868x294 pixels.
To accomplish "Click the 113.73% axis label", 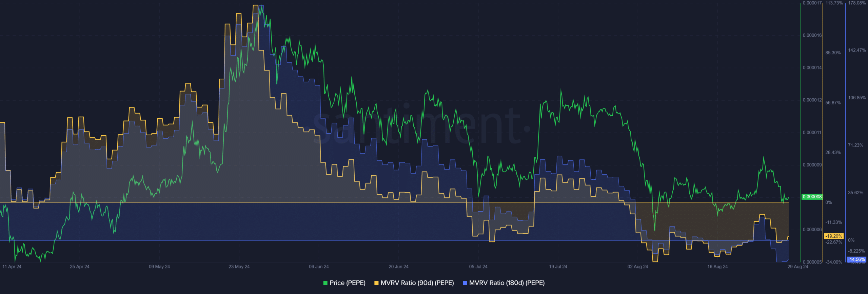I will point(834,3).
